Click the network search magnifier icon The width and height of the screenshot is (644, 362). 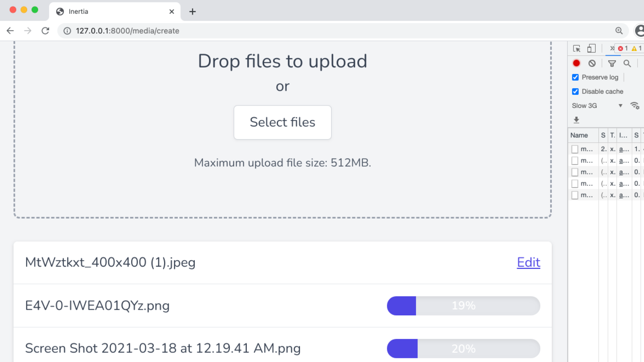point(627,63)
